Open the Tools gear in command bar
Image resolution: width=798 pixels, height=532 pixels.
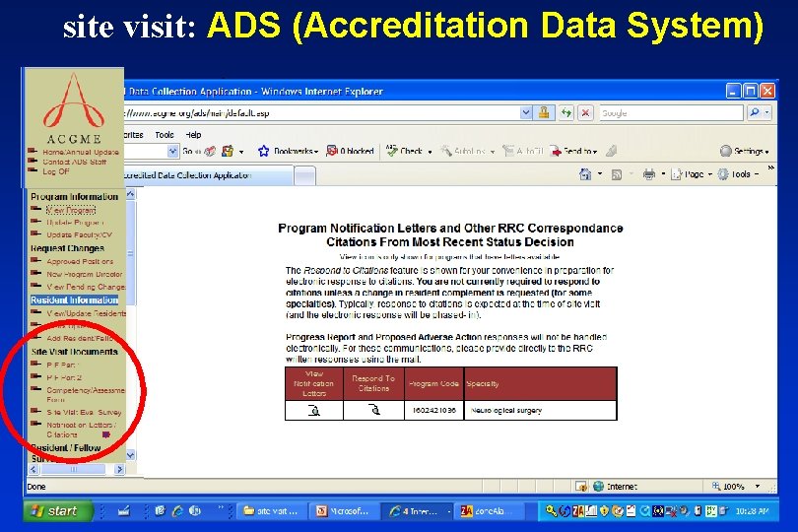723,174
